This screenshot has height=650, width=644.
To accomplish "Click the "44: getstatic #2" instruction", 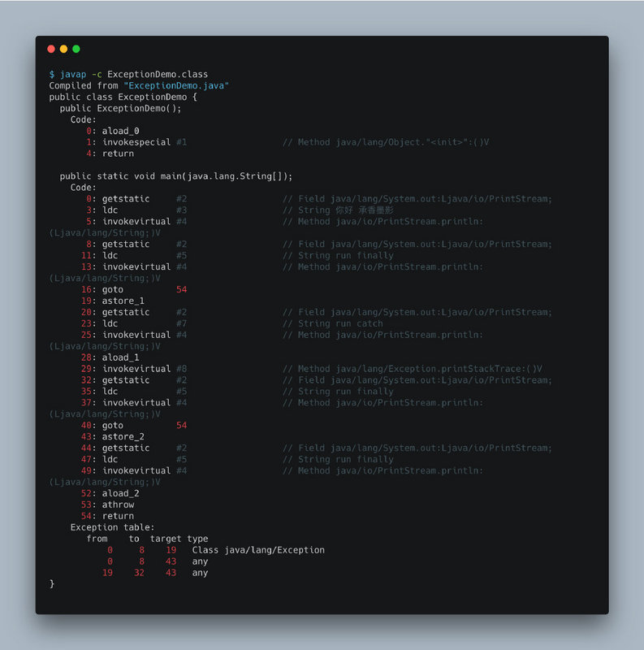I will pos(134,448).
